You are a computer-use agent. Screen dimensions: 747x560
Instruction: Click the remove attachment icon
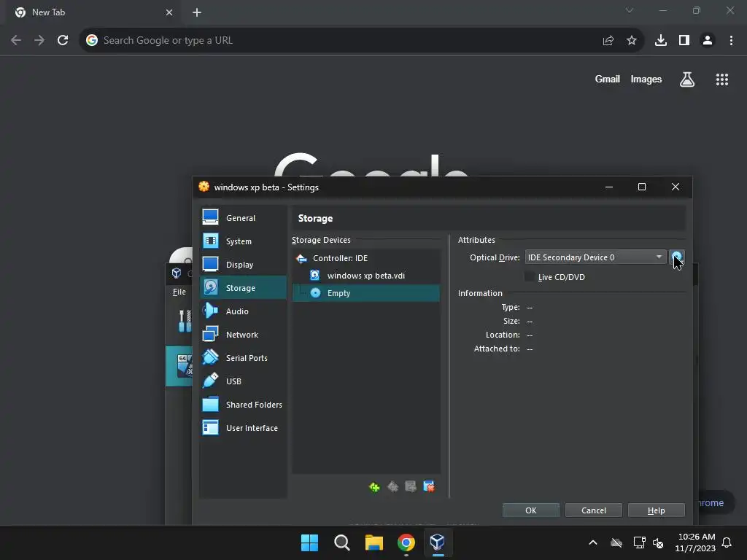[429, 486]
